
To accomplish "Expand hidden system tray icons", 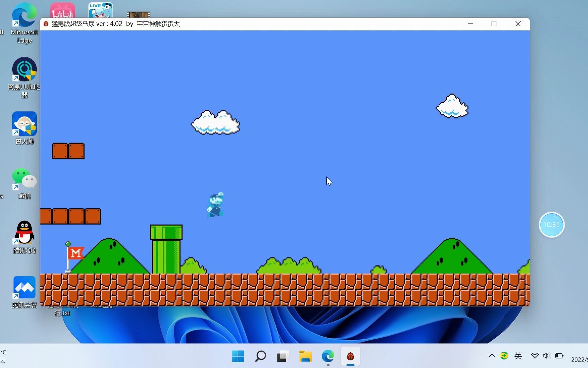I will pos(492,356).
